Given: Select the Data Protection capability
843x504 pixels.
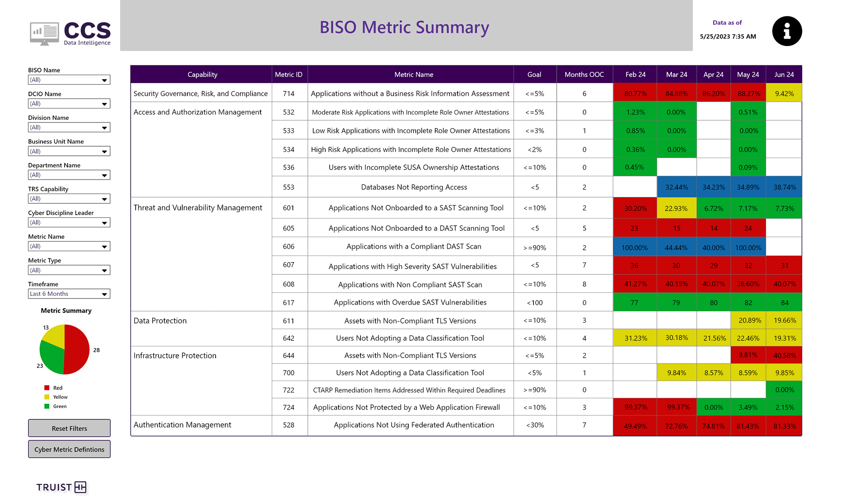Looking at the screenshot, I should [x=160, y=320].
